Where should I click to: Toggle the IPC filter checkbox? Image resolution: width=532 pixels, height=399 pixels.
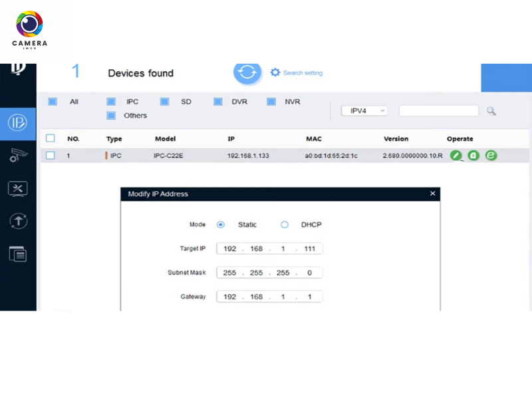tap(112, 102)
